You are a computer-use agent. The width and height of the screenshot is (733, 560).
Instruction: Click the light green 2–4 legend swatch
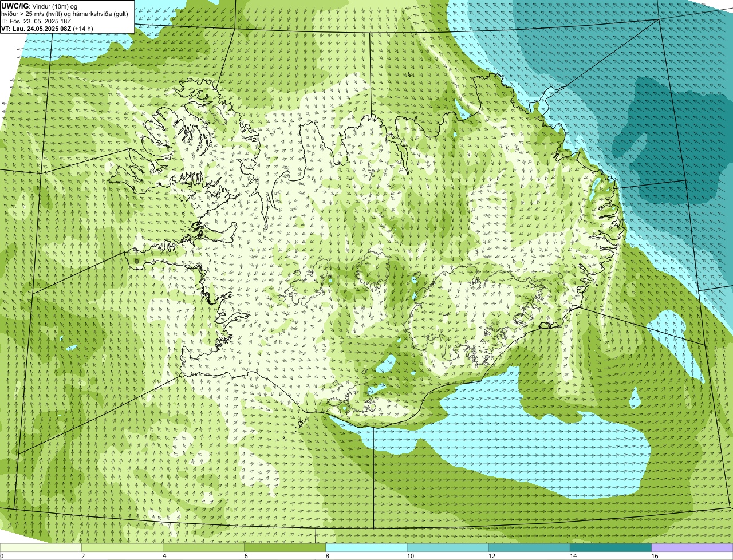122,548
